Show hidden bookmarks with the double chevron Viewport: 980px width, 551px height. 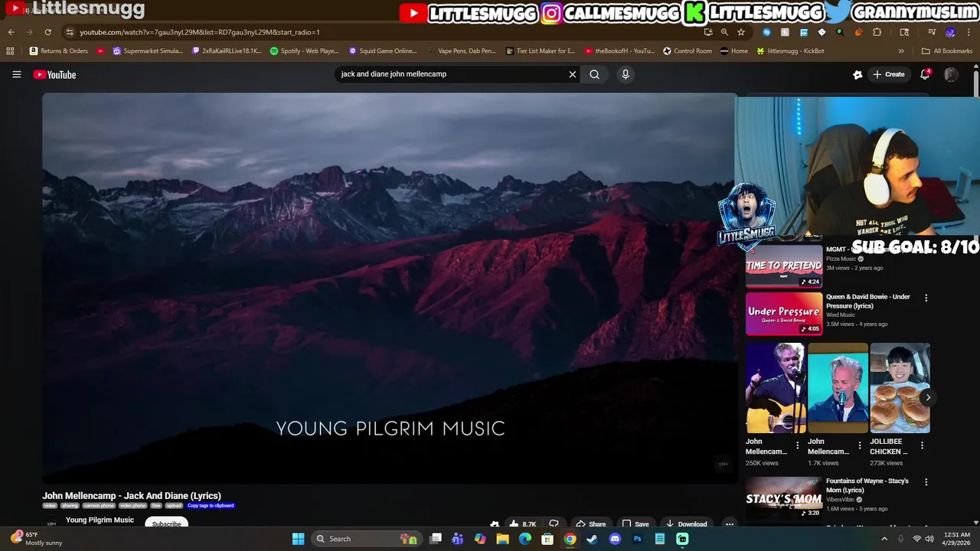(x=901, y=51)
